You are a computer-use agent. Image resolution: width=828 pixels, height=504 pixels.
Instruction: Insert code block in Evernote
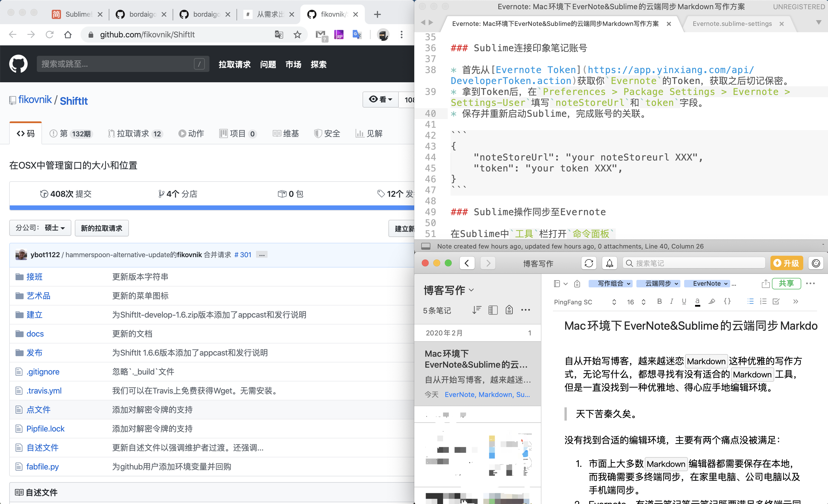pos(727,301)
